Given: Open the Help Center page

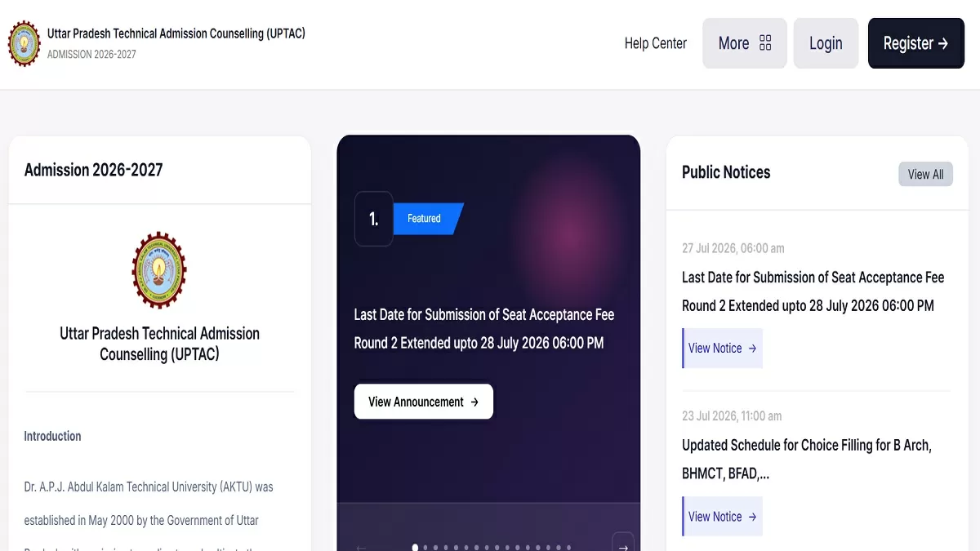Looking at the screenshot, I should (655, 43).
